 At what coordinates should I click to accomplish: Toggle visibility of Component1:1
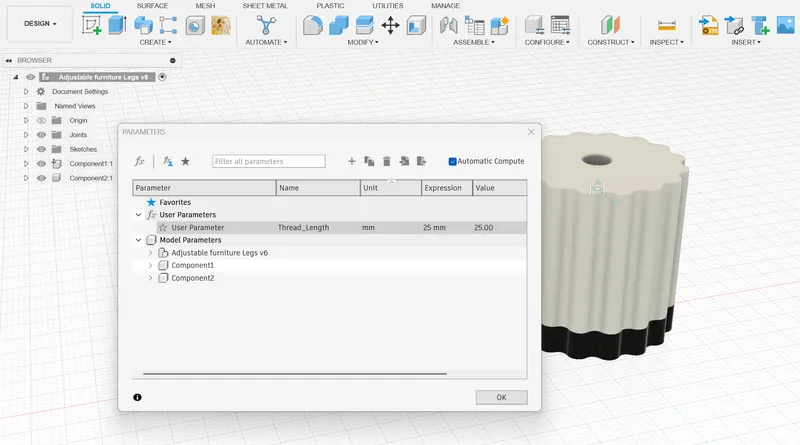(41, 163)
